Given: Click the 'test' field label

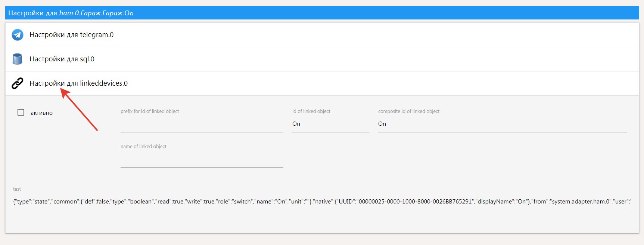Looking at the screenshot, I should [x=17, y=189].
